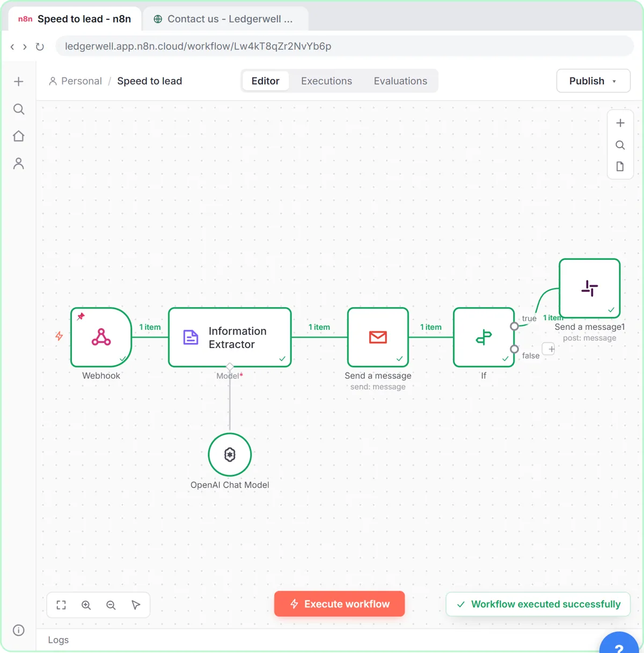Add sticky note from canvas panel
The image size is (644, 653).
(x=620, y=166)
